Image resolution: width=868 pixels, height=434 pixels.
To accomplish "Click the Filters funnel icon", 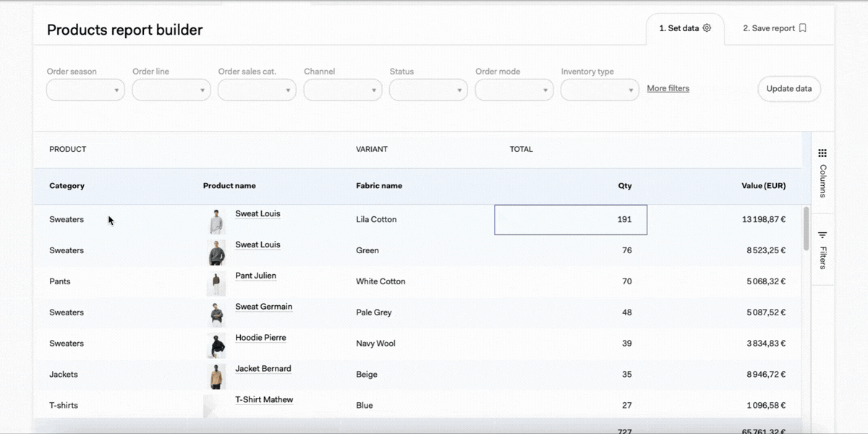I will [822, 235].
